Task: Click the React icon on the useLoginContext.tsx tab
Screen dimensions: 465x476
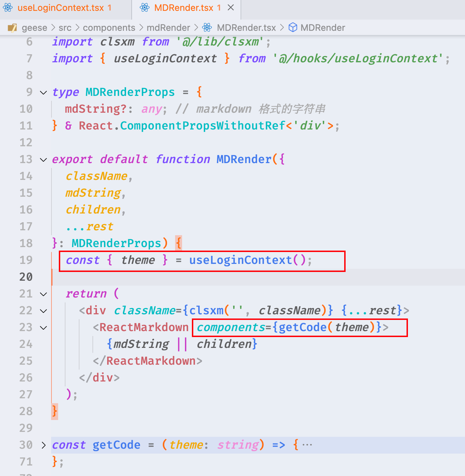Action: (8, 7)
